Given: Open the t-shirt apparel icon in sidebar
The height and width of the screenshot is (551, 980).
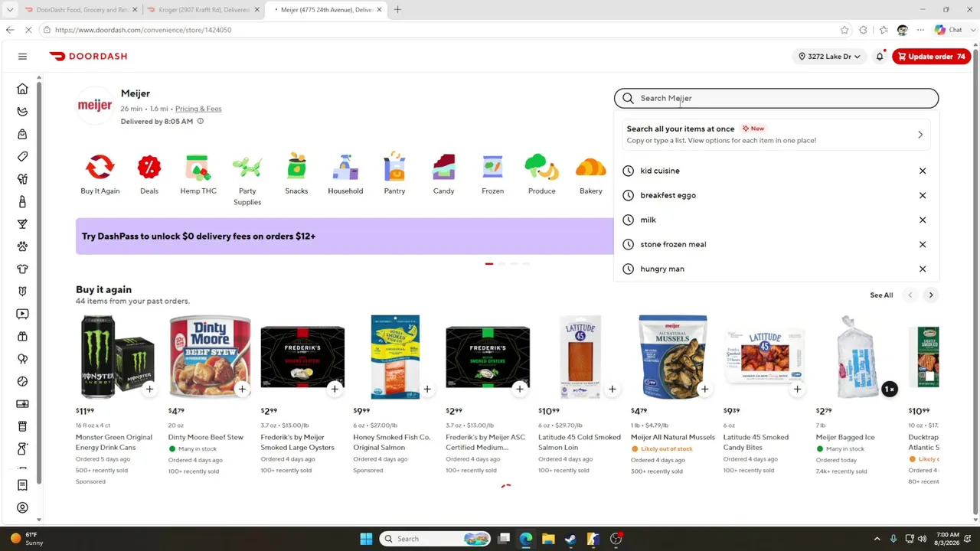Looking at the screenshot, I should 22,269.
